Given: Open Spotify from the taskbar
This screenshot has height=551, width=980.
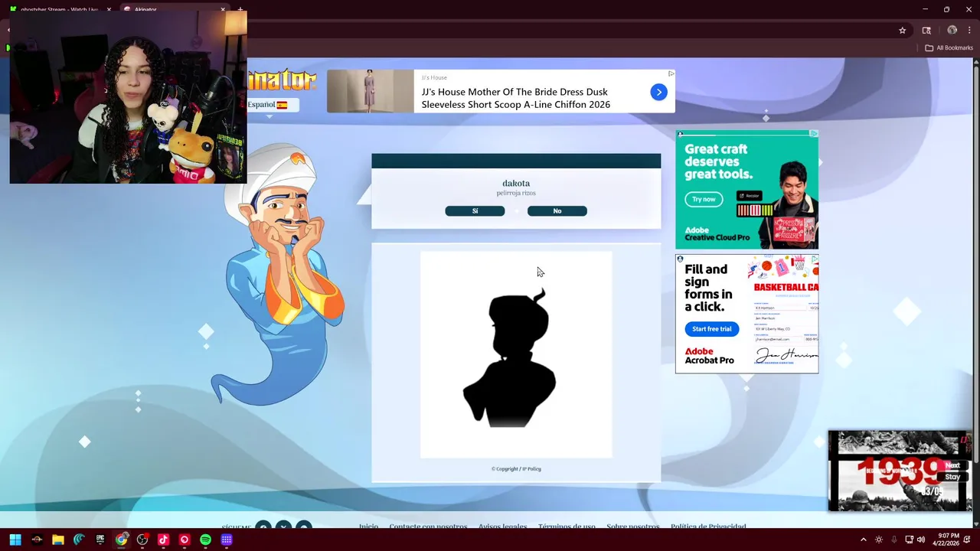Looking at the screenshot, I should coord(205,540).
